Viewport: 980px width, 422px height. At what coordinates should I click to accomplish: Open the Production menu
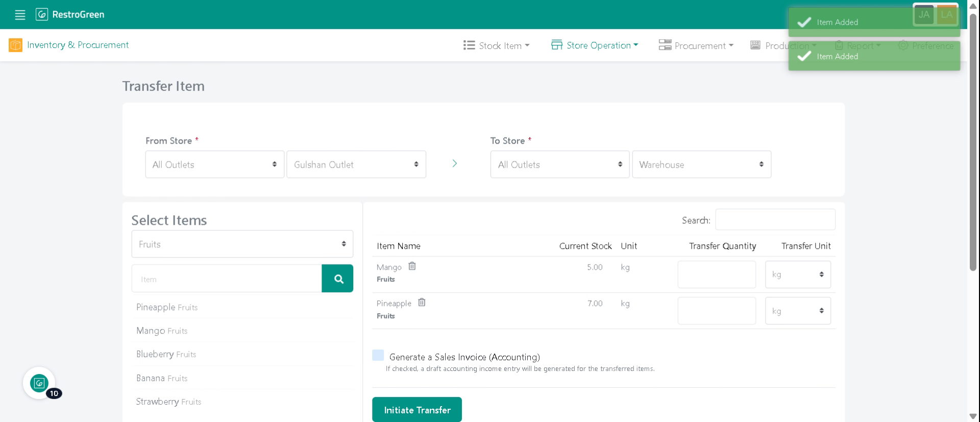point(783,45)
